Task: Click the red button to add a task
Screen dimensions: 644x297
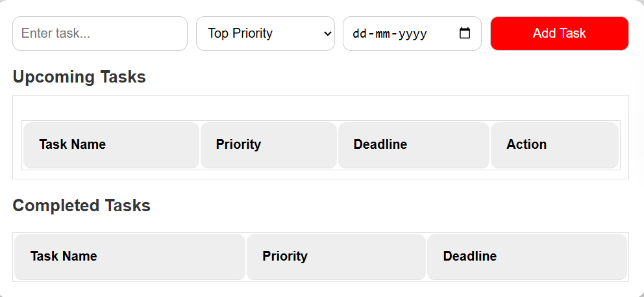Action: 560,33
